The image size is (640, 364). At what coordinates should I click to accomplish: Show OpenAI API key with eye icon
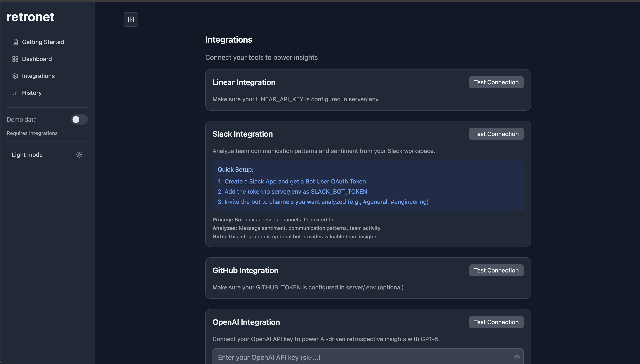517,357
